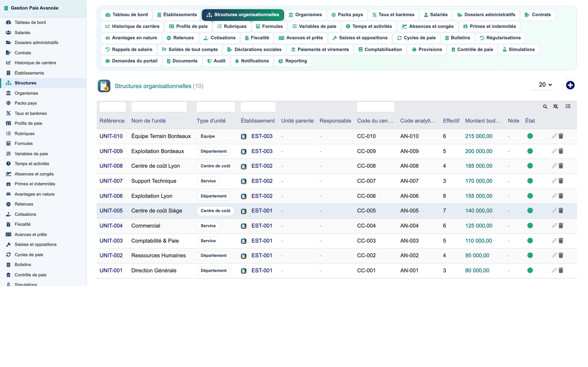588x367 pixels.
Task: Click the green status dot for UNIT-006
Action: pos(530,196)
